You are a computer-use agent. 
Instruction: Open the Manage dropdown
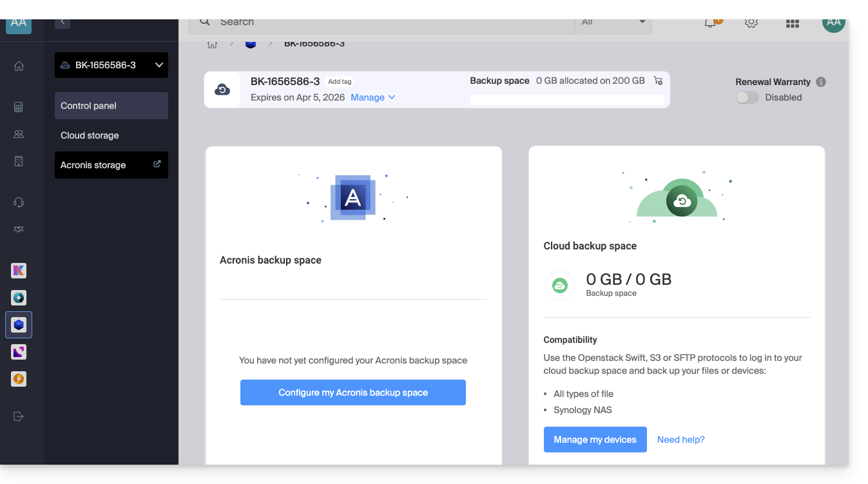click(372, 97)
